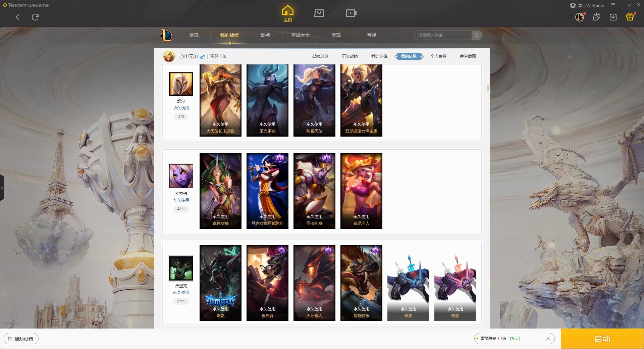Open the 大天使长米迦勒 skin card
The width and height of the screenshot is (644, 349).
click(220, 100)
